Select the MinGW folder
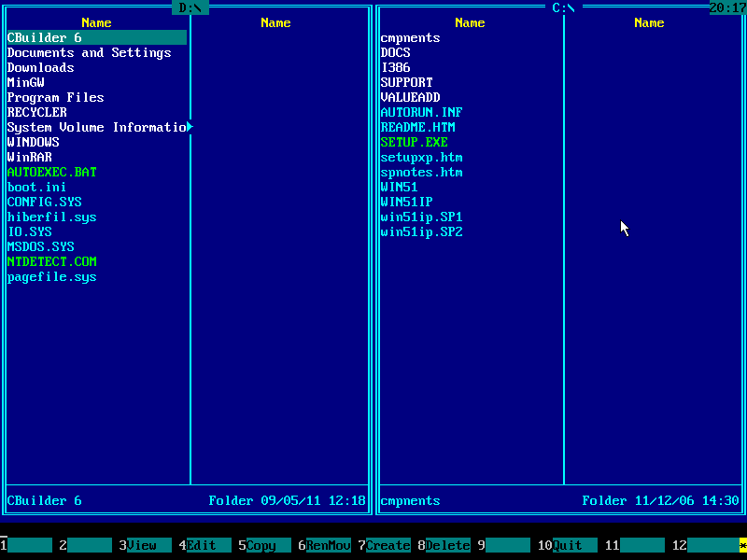Image resolution: width=747 pixels, height=560 pixels. pos(26,82)
